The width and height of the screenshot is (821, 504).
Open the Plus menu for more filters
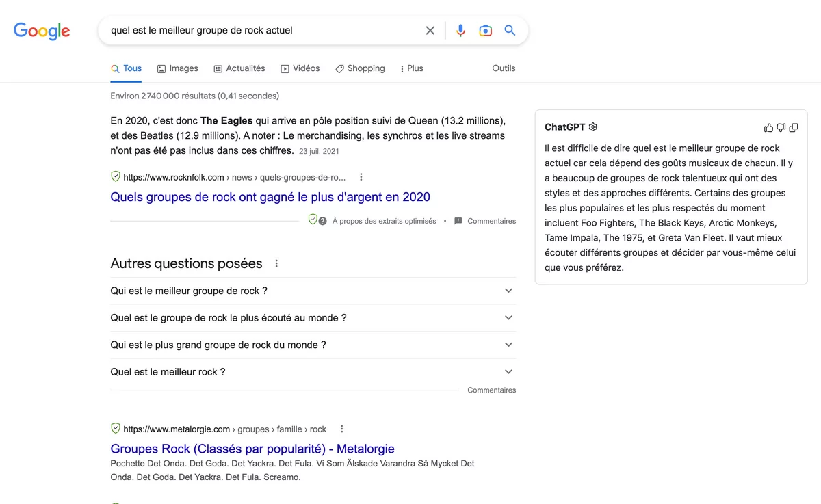[411, 68]
